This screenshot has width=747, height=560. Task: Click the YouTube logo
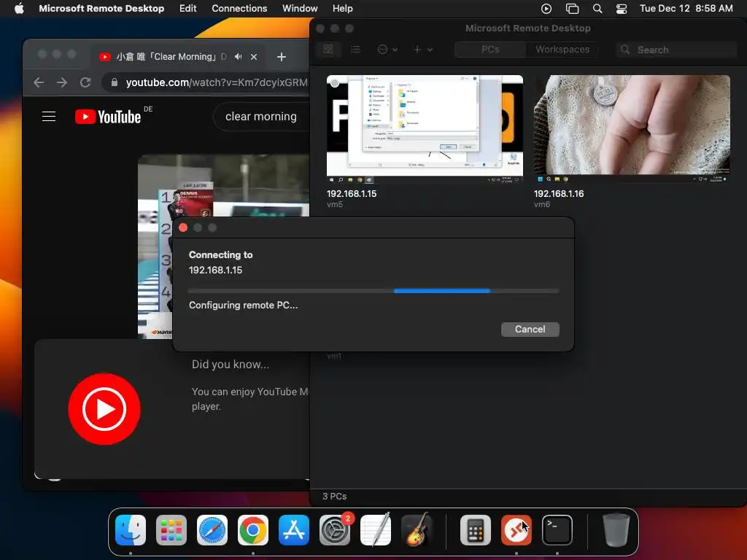click(108, 117)
